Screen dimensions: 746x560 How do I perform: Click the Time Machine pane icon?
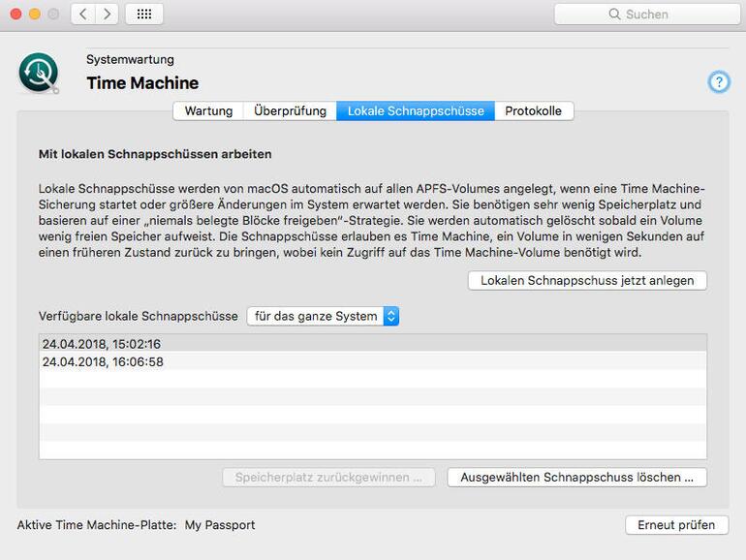pyautogui.click(x=39, y=73)
